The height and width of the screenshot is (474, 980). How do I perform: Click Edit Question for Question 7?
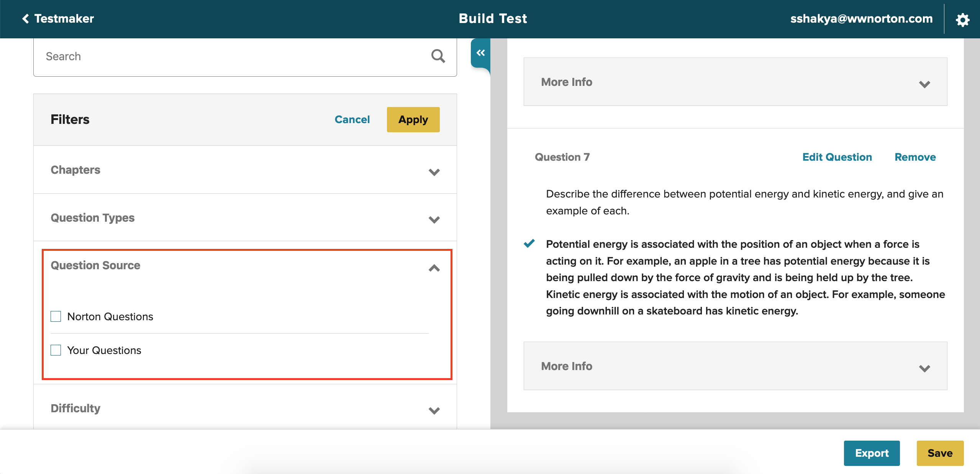837,157
